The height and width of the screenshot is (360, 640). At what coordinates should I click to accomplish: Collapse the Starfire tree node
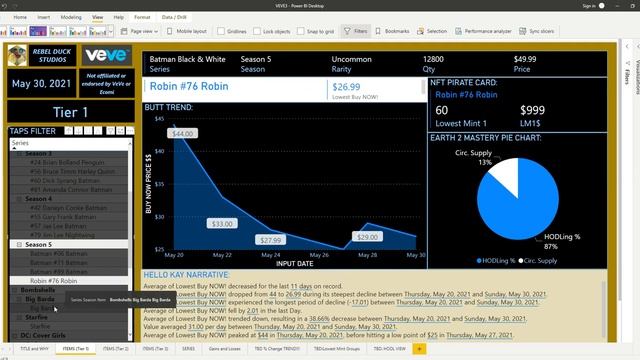point(19,317)
